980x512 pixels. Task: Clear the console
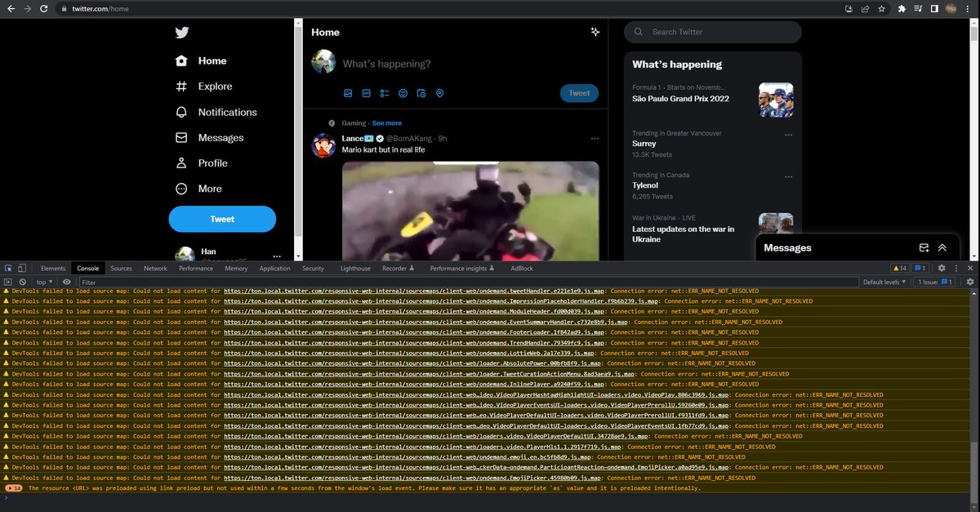23,282
